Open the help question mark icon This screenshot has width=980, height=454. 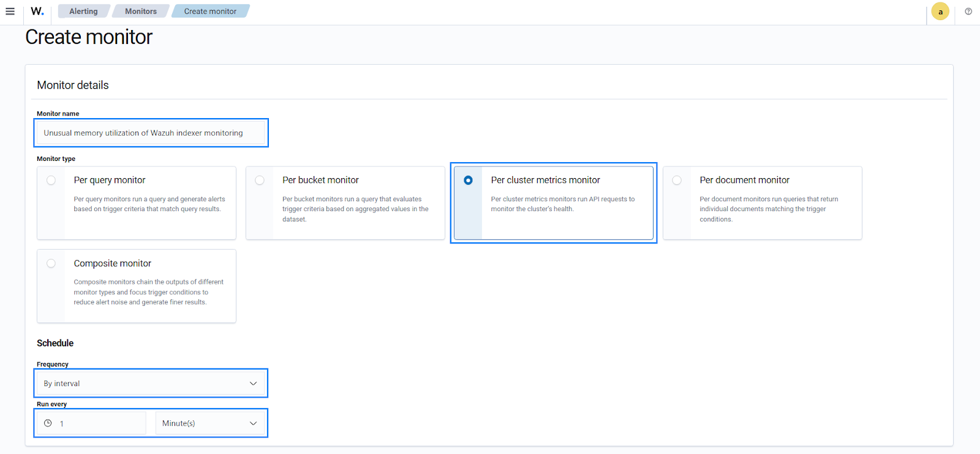[968, 11]
